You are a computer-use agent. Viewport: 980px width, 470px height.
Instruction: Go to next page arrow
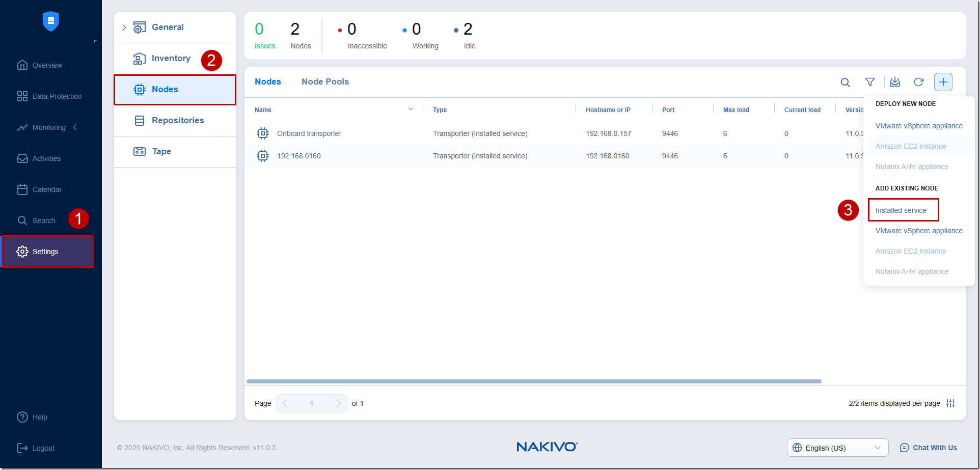pyautogui.click(x=338, y=403)
